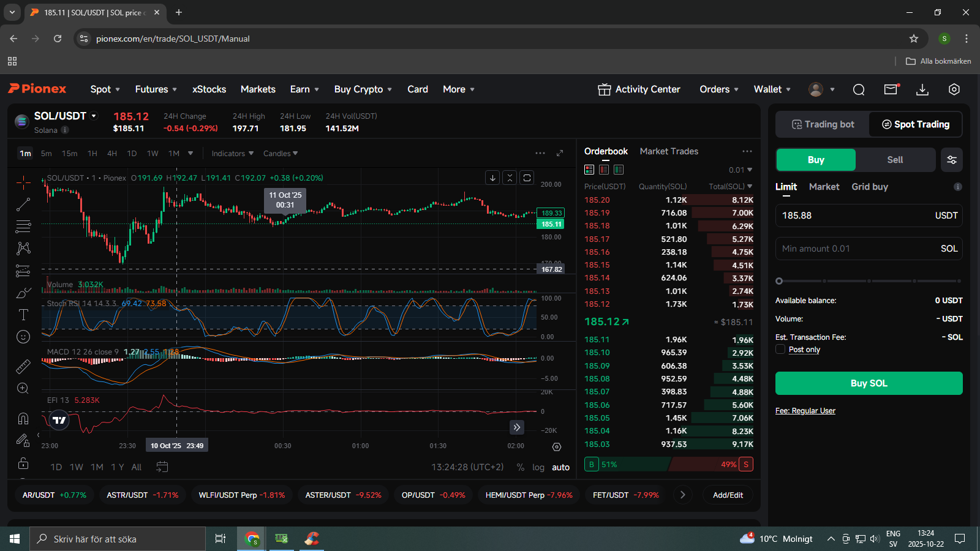The height and width of the screenshot is (551, 980).
Task: Select the brush drawing tool
Action: coord(23,293)
